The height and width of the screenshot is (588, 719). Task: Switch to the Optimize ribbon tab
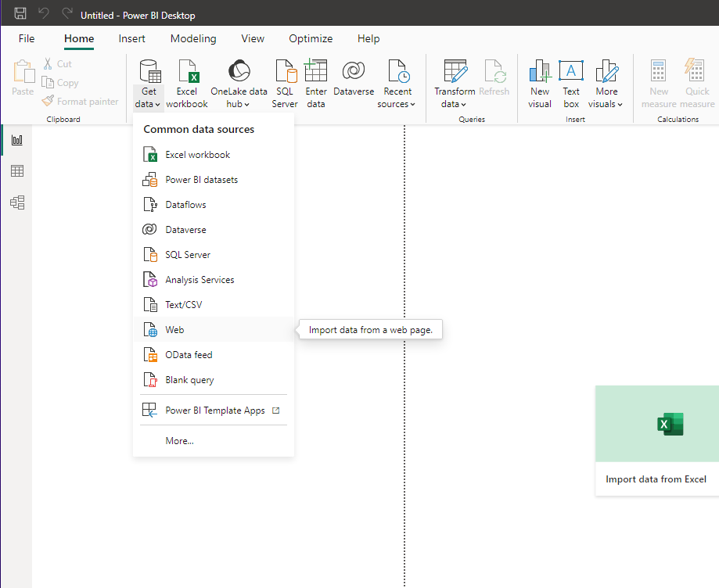311,38
